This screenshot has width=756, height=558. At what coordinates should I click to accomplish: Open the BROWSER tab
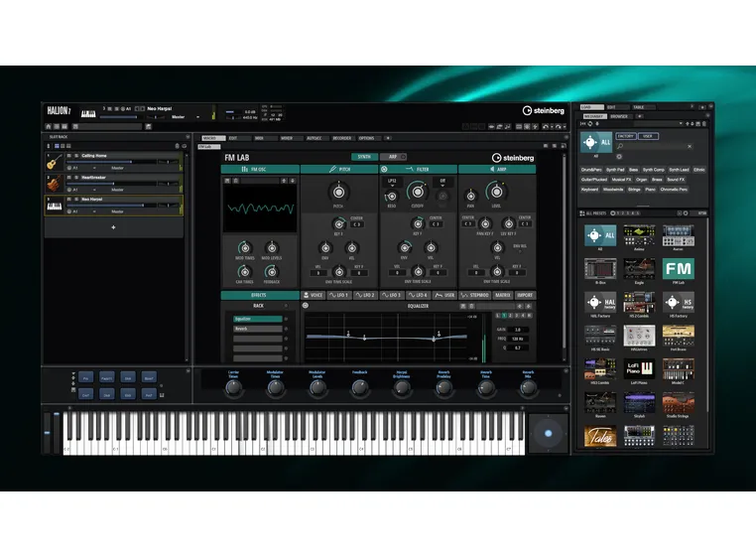[619, 116]
